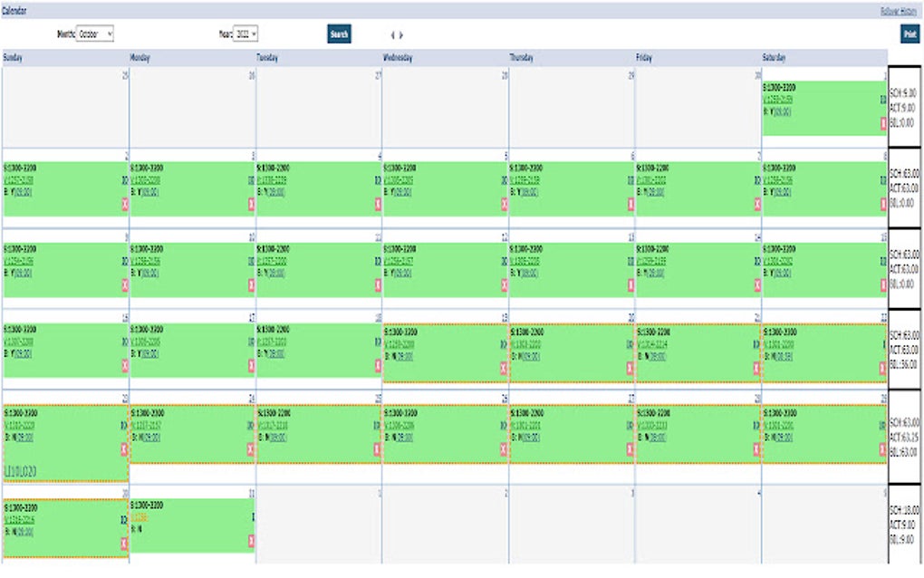Click the Search button
The image size is (924, 578).
coord(339,34)
